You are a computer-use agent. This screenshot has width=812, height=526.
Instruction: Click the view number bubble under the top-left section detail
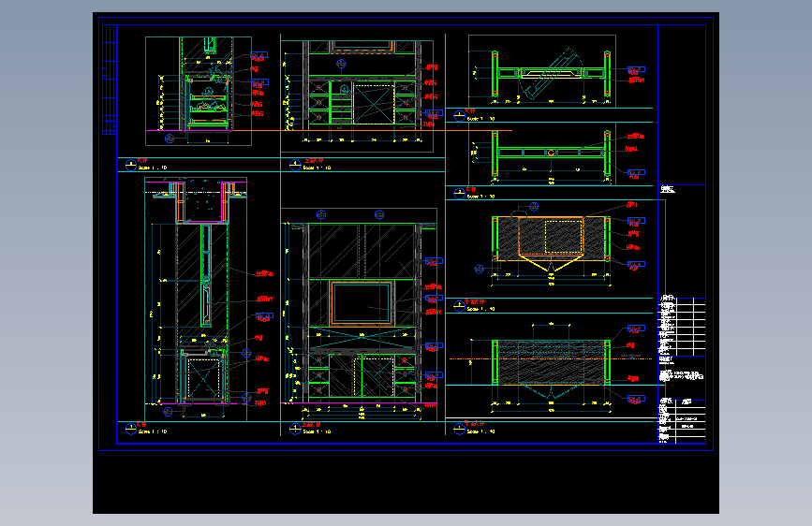pyautogui.click(x=130, y=165)
